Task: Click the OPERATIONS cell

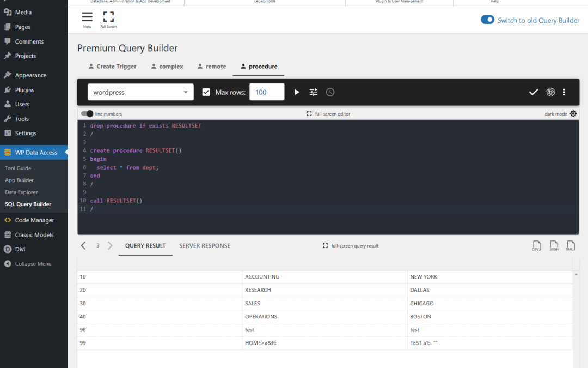Action: (324, 317)
